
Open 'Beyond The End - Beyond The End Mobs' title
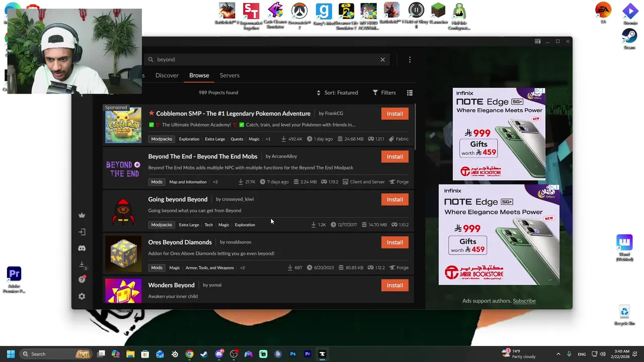pyautogui.click(x=203, y=156)
